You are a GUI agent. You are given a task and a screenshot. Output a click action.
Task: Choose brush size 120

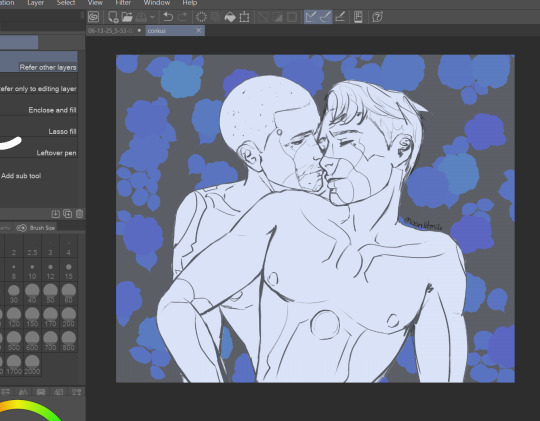click(14, 317)
